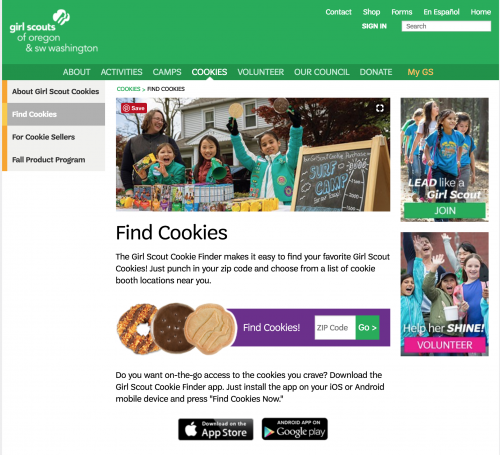Open the Google Play app badge
This screenshot has width=500, height=455.
(x=295, y=429)
